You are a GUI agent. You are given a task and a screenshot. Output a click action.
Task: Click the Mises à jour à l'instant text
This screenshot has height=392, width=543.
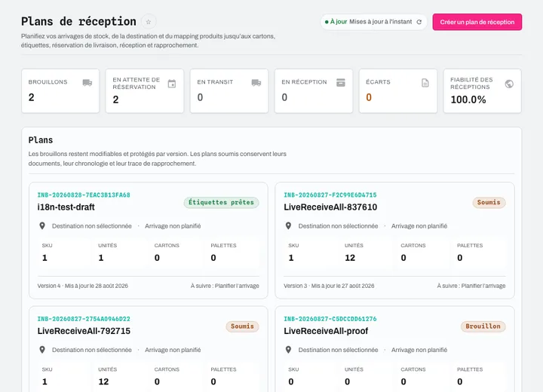point(381,22)
